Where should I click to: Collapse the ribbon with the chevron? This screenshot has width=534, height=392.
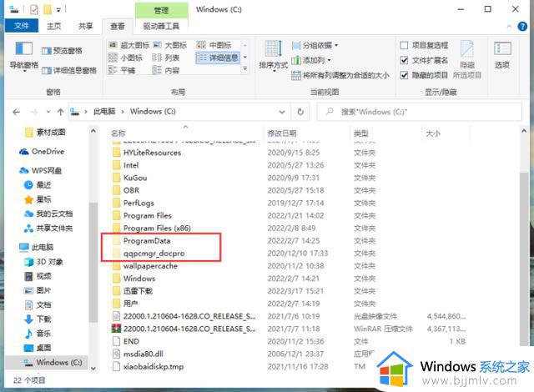(510, 26)
